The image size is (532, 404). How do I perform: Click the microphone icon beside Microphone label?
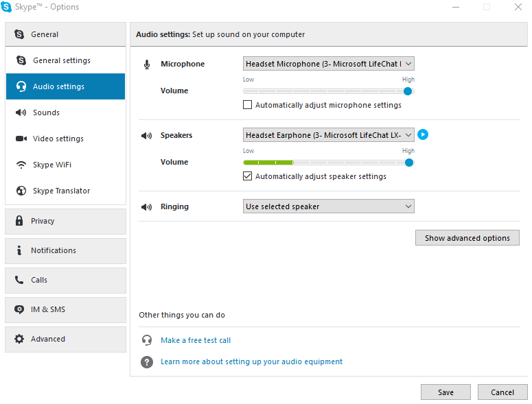point(147,64)
